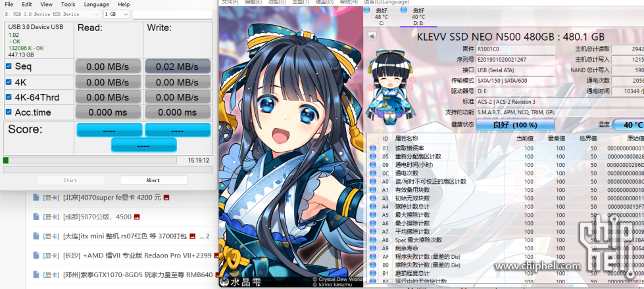644x289 pixels.
Task: Click the firmware field showing R1001C0
Action: tap(515, 49)
